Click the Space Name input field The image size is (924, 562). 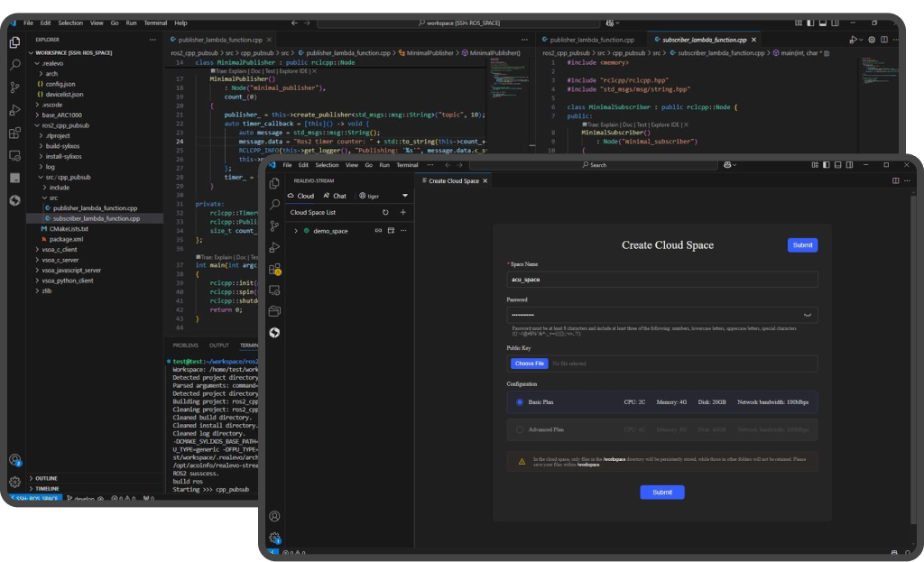pyautogui.click(x=662, y=280)
